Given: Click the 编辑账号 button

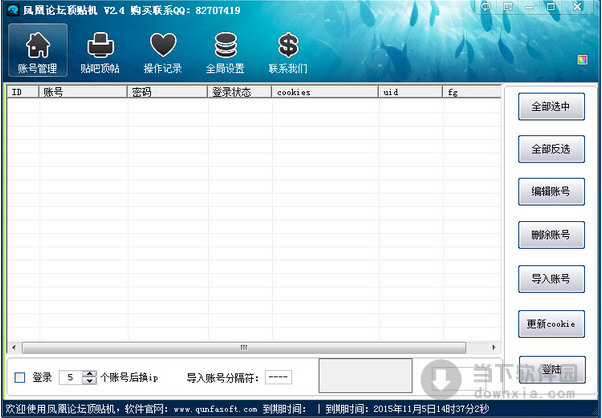Looking at the screenshot, I should 551,192.
